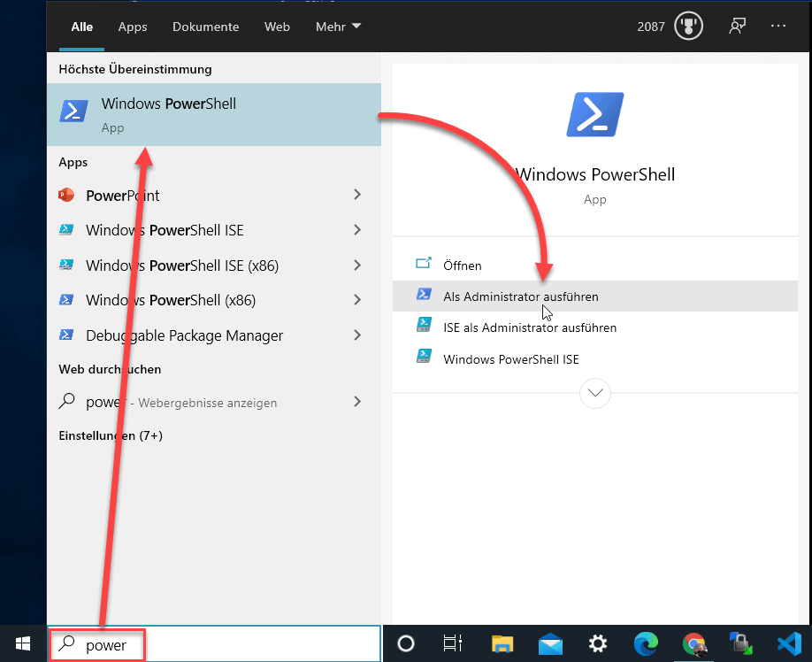This screenshot has height=662, width=812.
Task: Open the Mail app from the taskbar
Action: [x=550, y=644]
